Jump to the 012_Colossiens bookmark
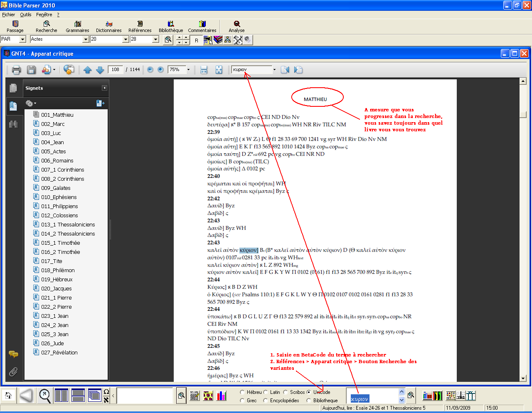Screen dimensions: 532x413 point(59,215)
